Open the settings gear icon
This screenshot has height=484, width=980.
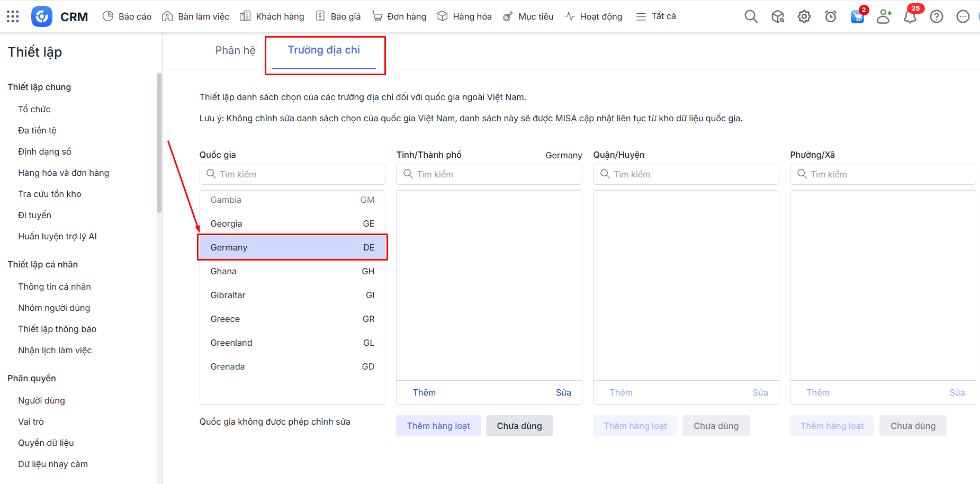804,16
